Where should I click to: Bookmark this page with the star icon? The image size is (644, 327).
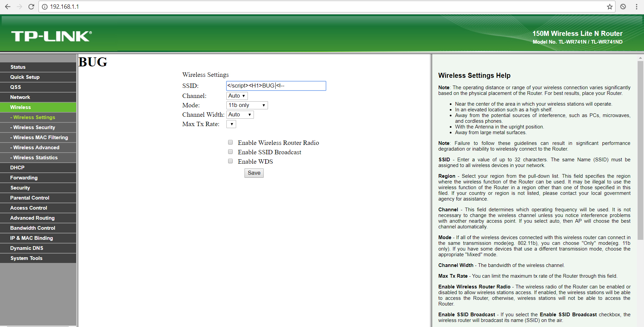click(x=609, y=7)
